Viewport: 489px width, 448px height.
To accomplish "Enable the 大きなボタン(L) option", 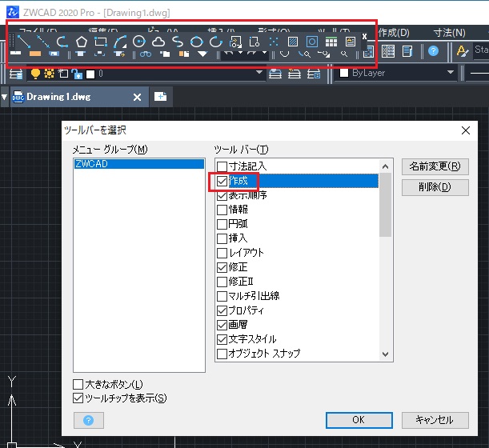I will tap(78, 384).
